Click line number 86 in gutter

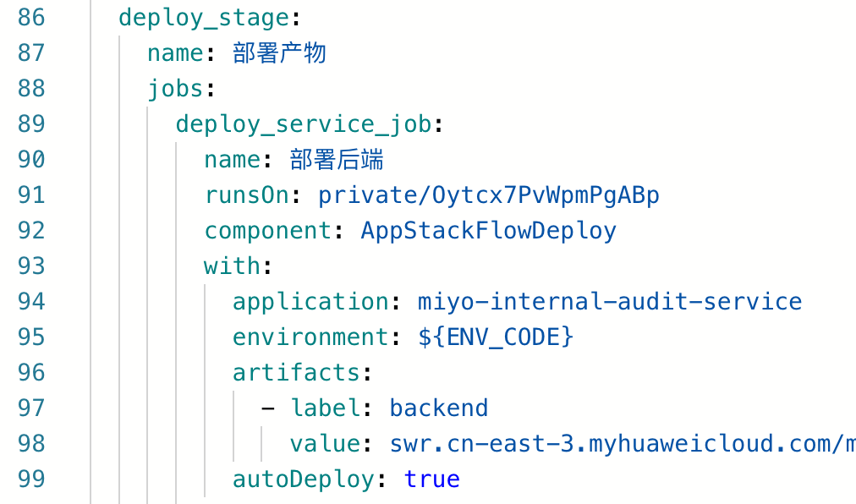pyautogui.click(x=31, y=18)
